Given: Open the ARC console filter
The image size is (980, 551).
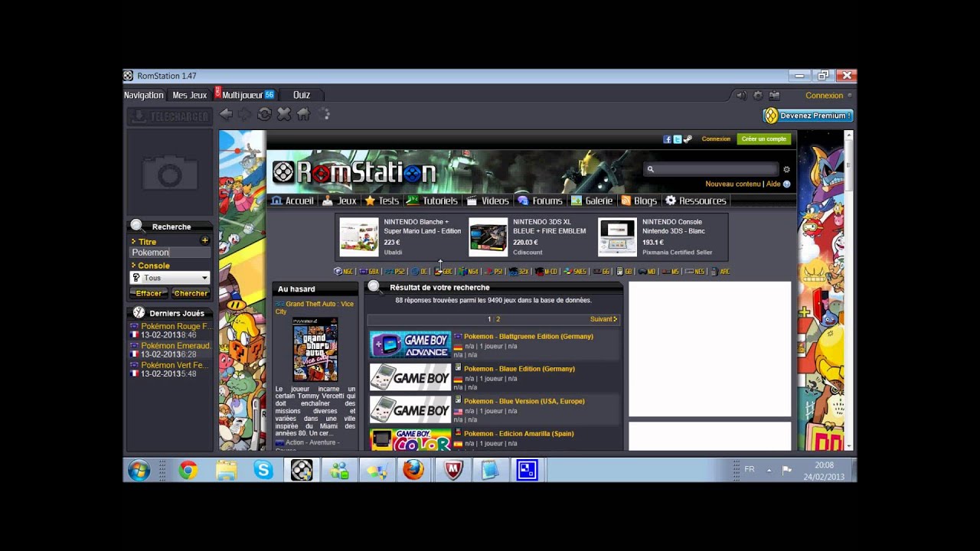Looking at the screenshot, I should [x=720, y=272].
